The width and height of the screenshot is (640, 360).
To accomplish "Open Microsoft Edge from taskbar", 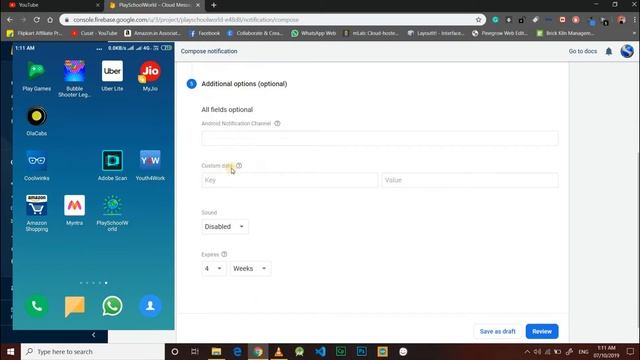I will coord(237,351).
